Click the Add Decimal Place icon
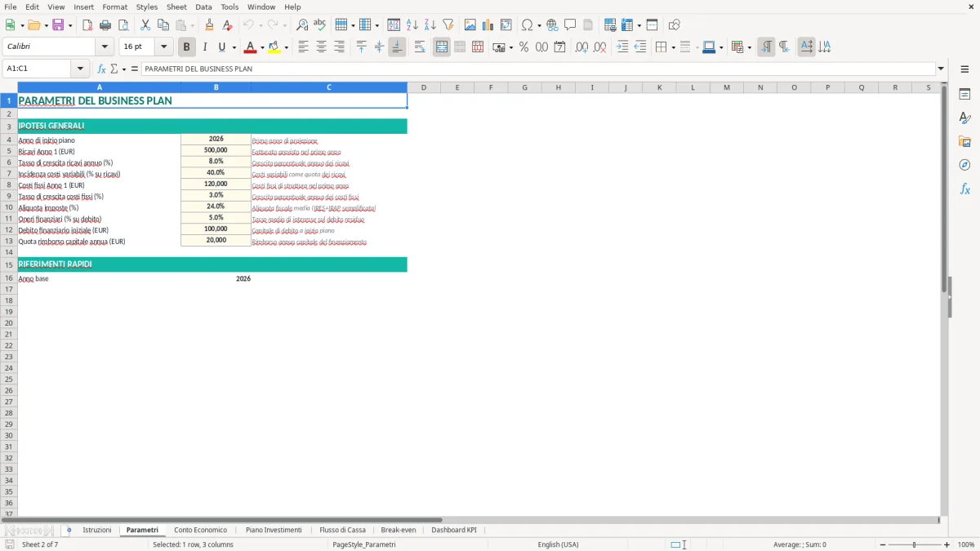The width and height of the screenshot is (980, 551). [x=581, y=47]
